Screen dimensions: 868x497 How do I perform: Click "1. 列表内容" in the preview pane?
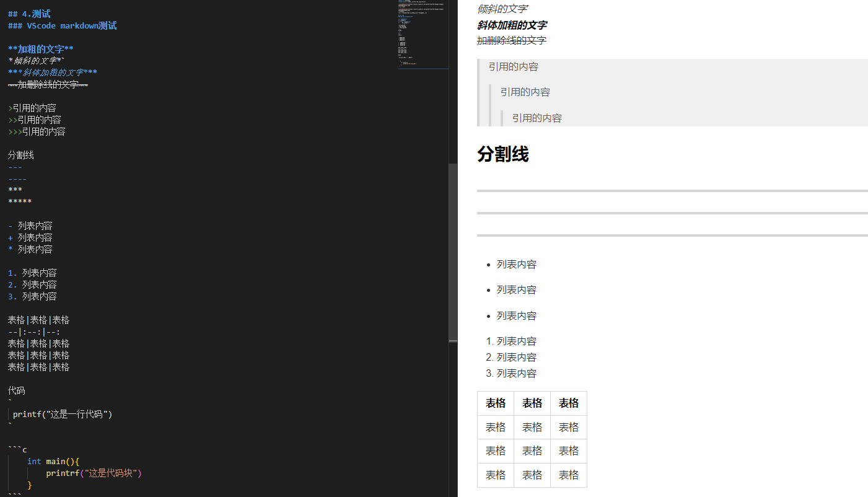512,341
